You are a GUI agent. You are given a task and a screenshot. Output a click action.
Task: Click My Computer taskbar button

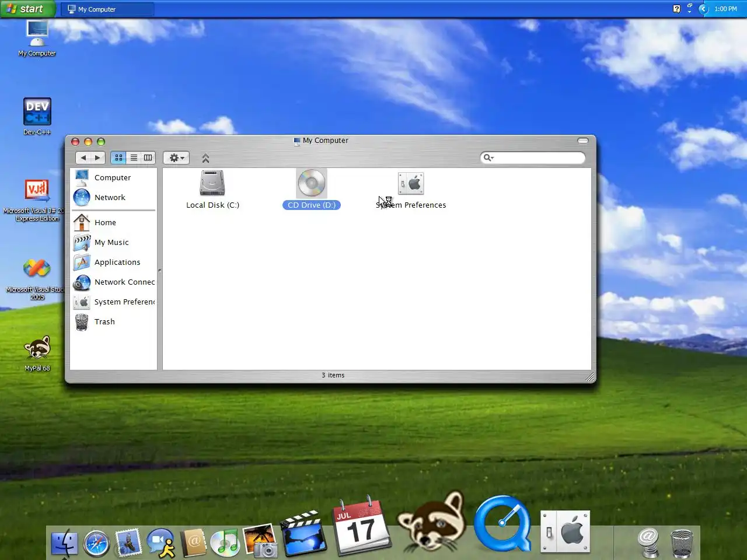click(x=107, y=9)
